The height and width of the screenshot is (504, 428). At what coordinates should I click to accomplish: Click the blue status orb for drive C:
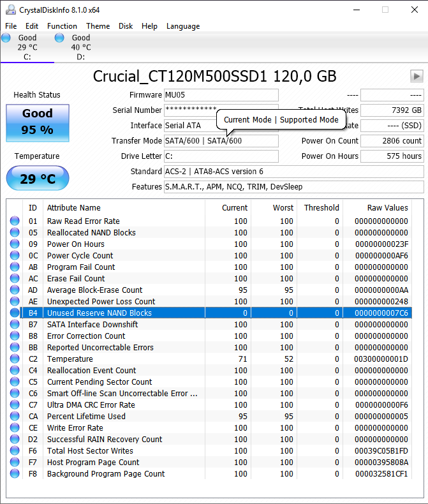click(x=6, y=38)
